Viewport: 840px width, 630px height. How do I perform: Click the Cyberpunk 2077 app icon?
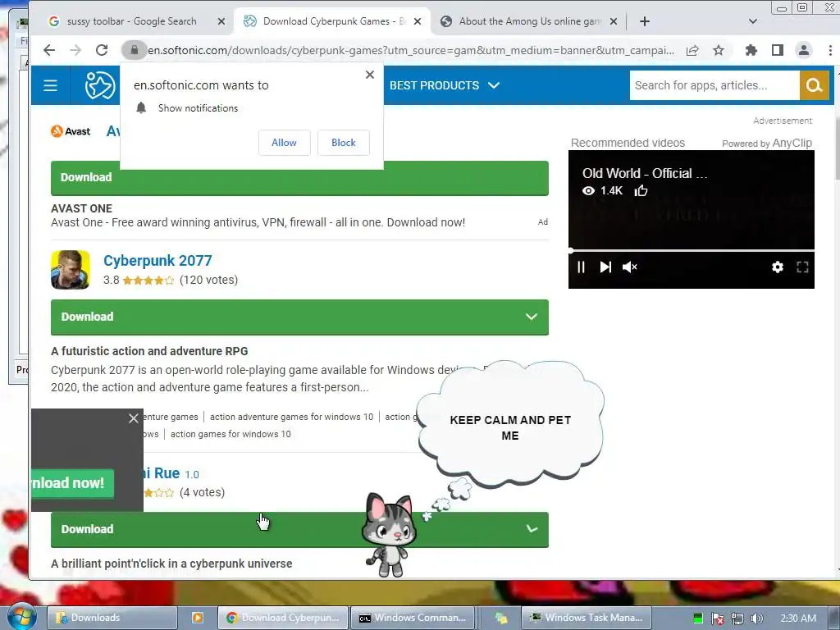coord(71,270)
